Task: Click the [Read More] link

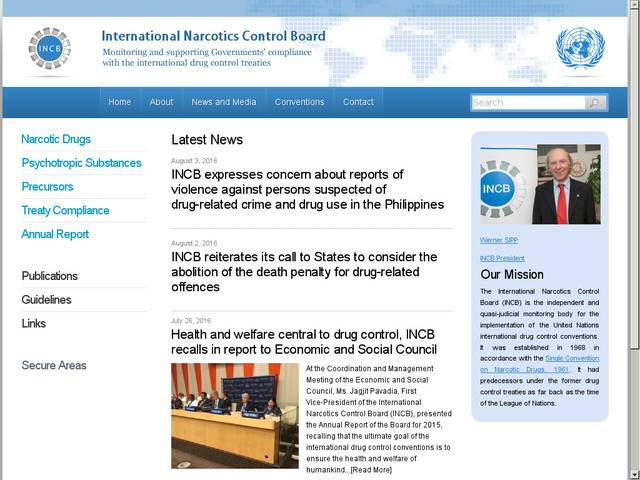Action: pos(371,470)
